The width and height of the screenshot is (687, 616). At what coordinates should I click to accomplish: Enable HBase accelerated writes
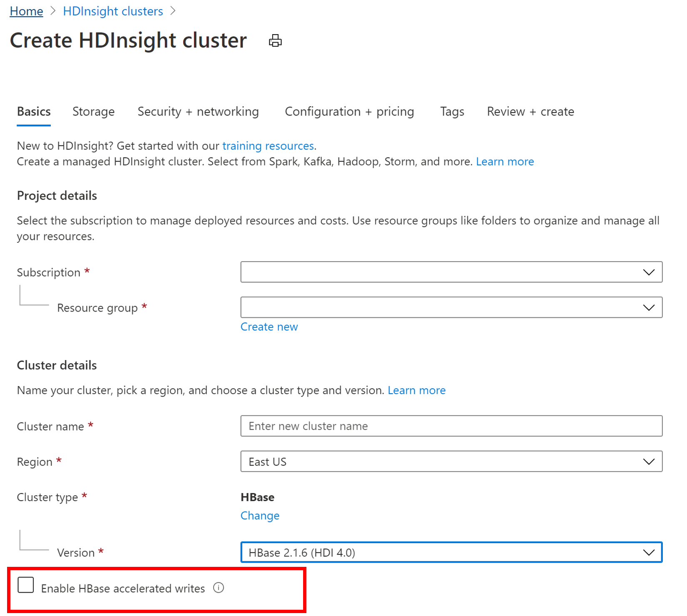coord(25,585)
